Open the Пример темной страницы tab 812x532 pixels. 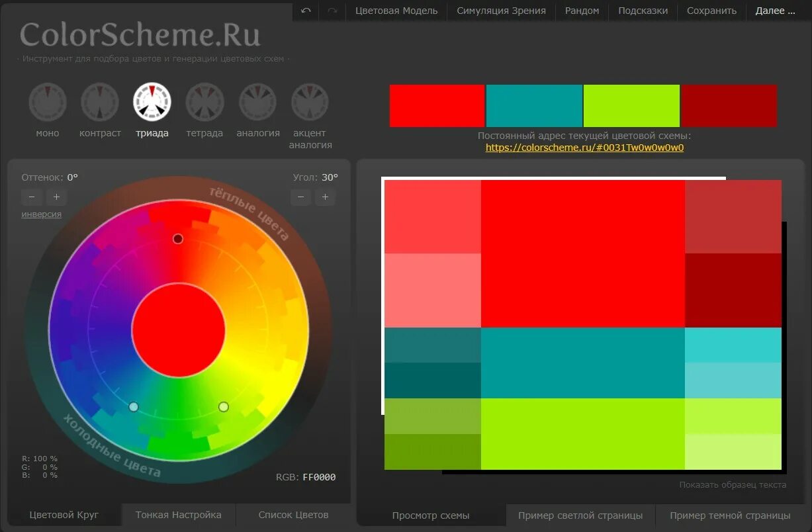(x=730, y=515)
